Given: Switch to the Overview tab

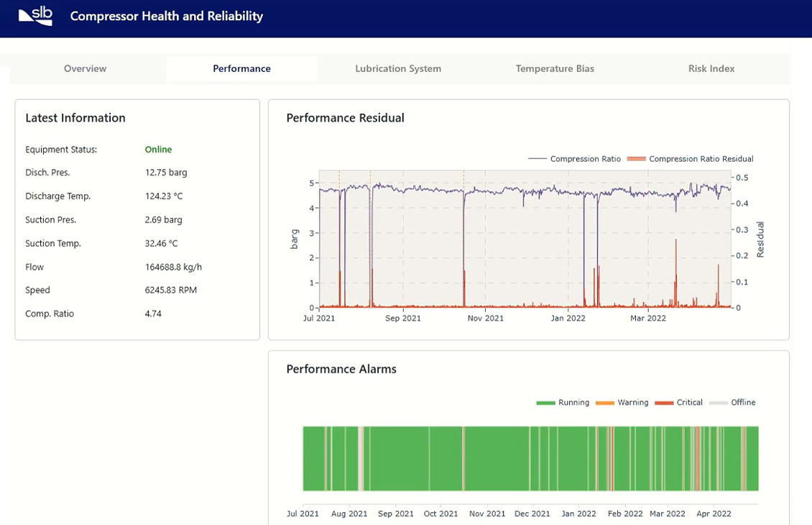Looking at the screenshot, I should click(85, 68).
